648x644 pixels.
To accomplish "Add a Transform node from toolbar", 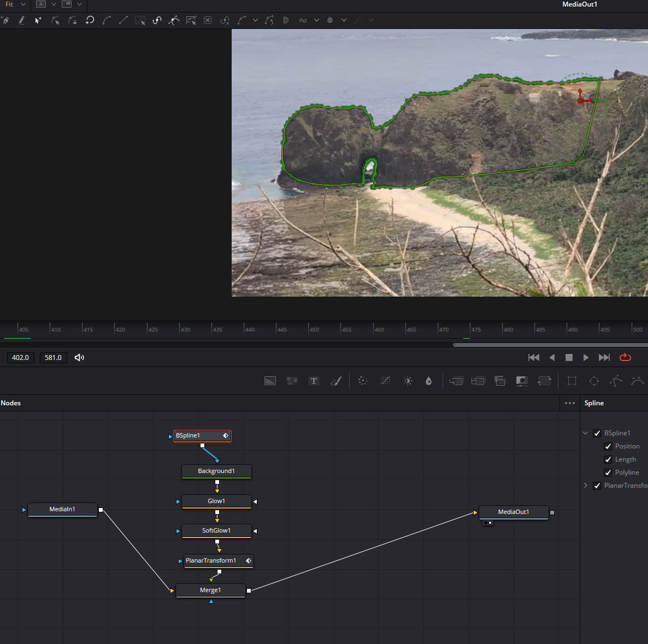I will tap(544, 381).
